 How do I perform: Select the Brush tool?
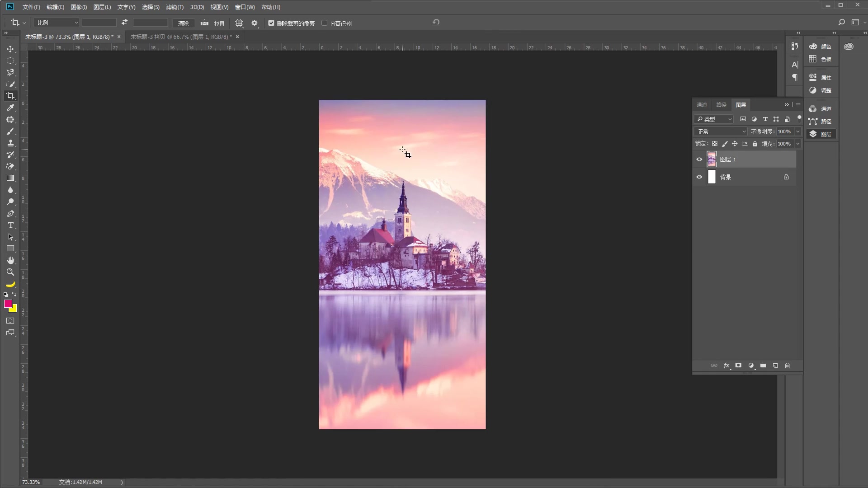click(10, 131)
